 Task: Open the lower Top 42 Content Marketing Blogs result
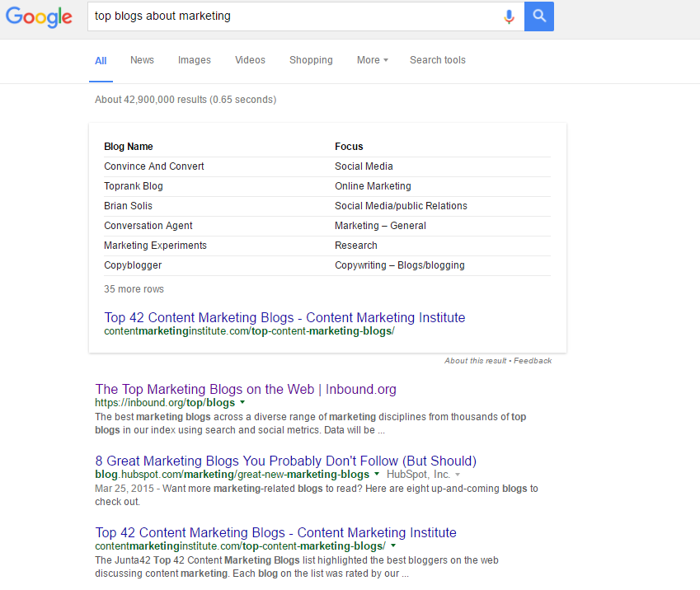click(275, 532)
